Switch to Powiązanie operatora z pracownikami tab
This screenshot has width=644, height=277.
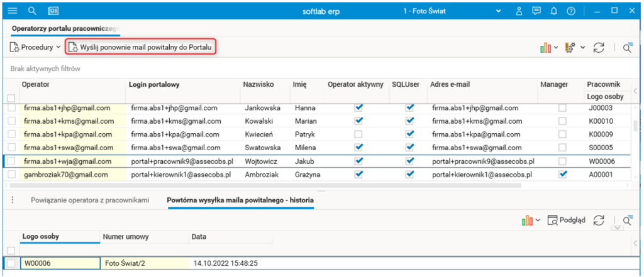90,200
